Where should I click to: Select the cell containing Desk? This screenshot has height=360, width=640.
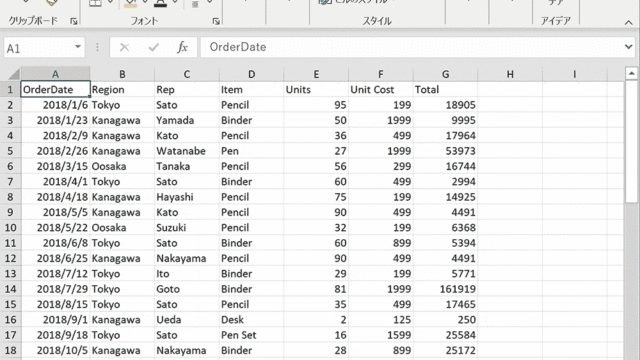point(251,320)
